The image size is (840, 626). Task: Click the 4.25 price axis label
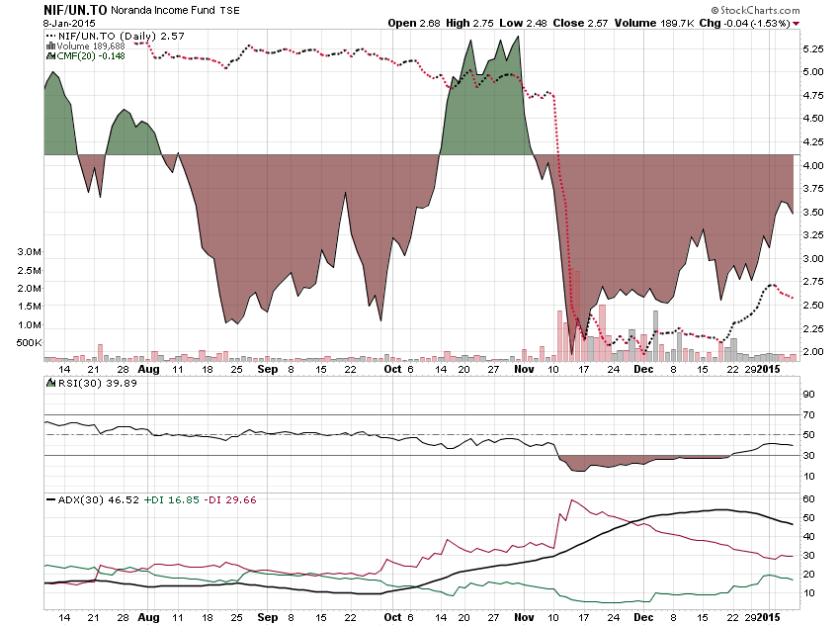coord(813,142)
